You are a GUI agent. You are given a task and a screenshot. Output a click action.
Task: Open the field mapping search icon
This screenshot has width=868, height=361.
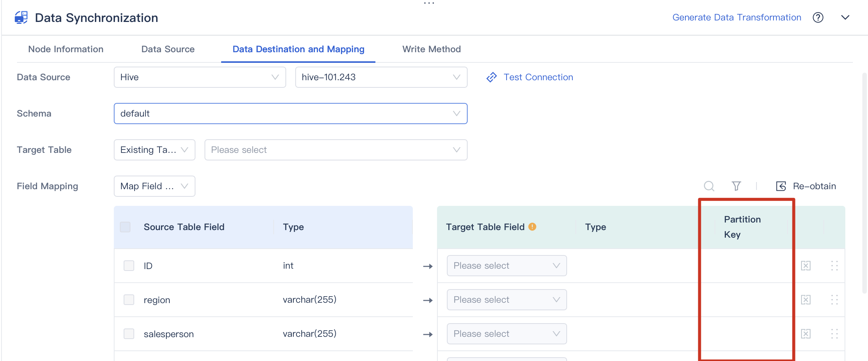[709, 186]
